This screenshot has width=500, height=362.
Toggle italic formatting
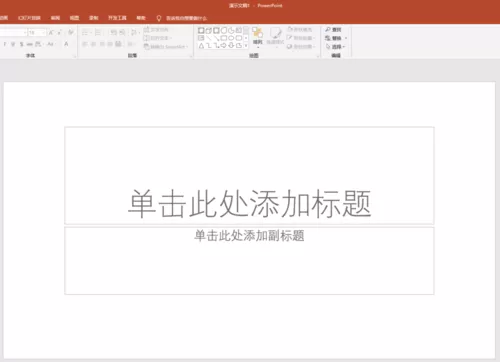pyautogui.click(x=5, y=44)
